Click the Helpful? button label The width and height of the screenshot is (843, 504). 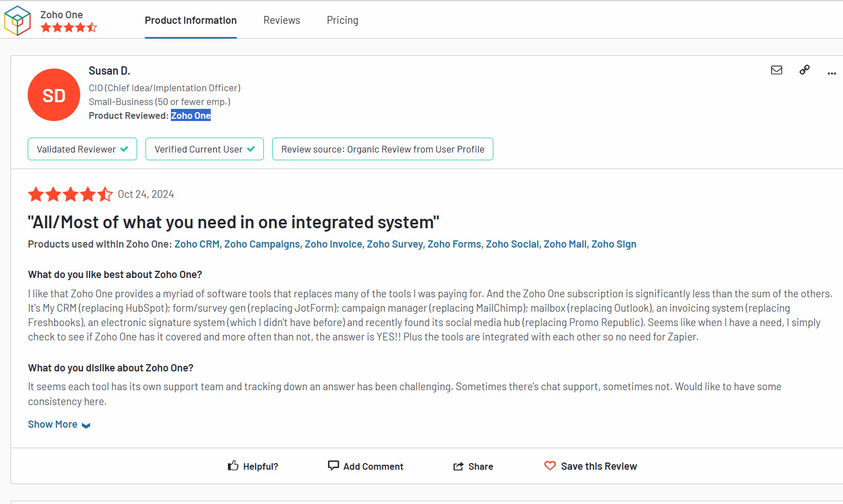click(261, 466)
